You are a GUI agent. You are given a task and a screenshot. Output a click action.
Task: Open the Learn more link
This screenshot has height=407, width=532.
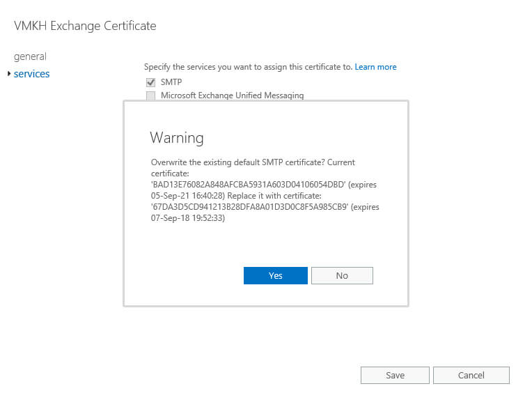click(x=375, y=67)
